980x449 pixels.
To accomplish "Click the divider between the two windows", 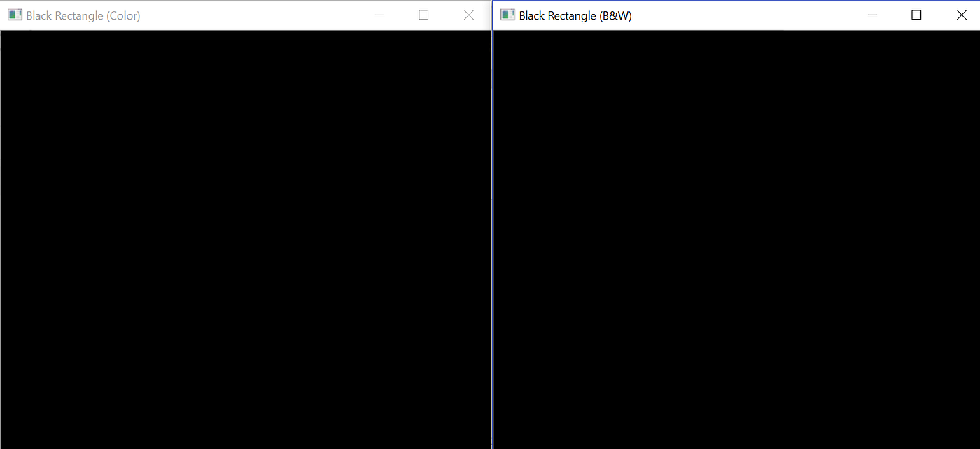I will click(492, 238).
